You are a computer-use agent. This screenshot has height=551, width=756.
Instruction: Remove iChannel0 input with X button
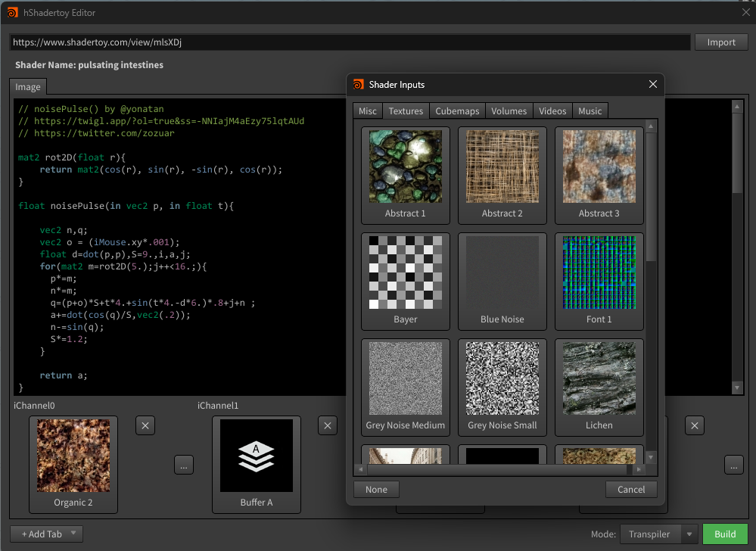click(x=145, y=425)
